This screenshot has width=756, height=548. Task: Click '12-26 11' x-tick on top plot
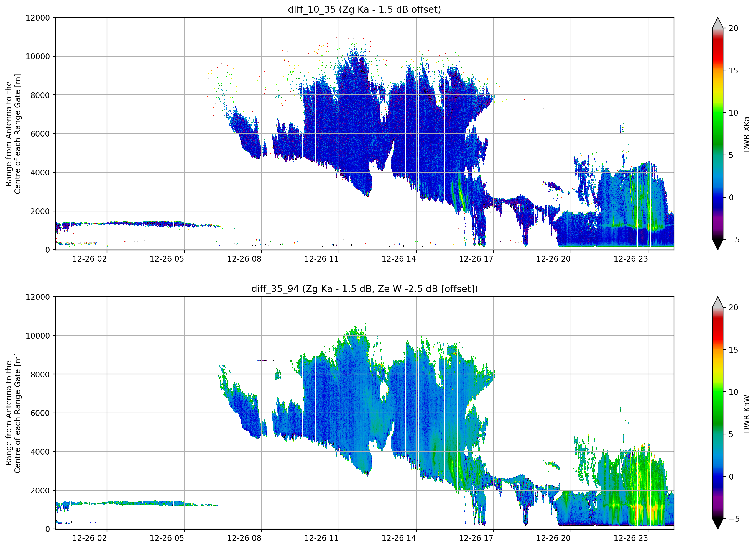[322, 259]
